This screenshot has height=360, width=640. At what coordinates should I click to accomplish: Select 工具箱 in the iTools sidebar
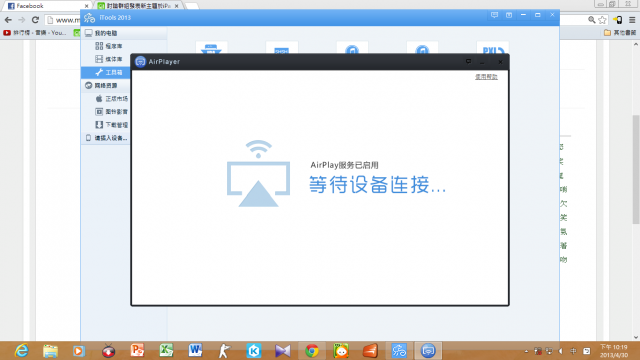click(106, 72)
